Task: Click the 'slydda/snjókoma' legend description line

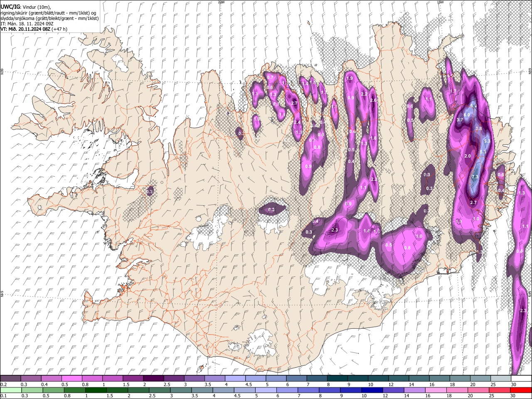Action: coord(49,18)
